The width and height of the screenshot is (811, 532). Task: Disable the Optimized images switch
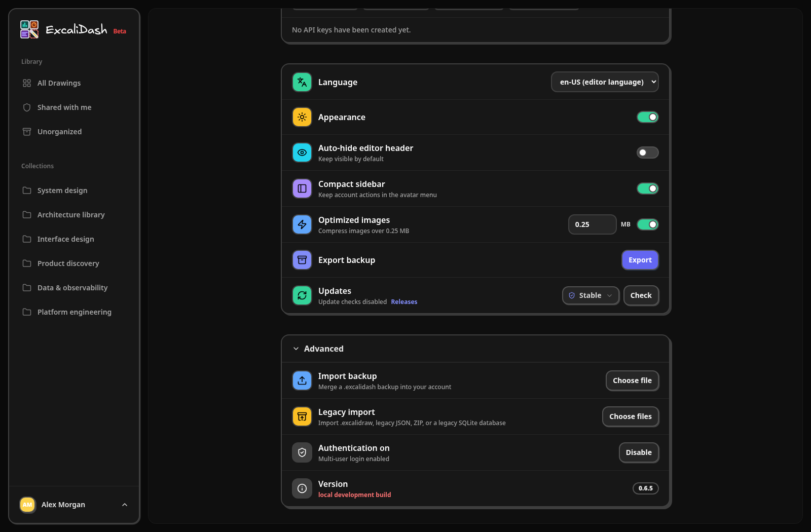click(x=648, y=224)
